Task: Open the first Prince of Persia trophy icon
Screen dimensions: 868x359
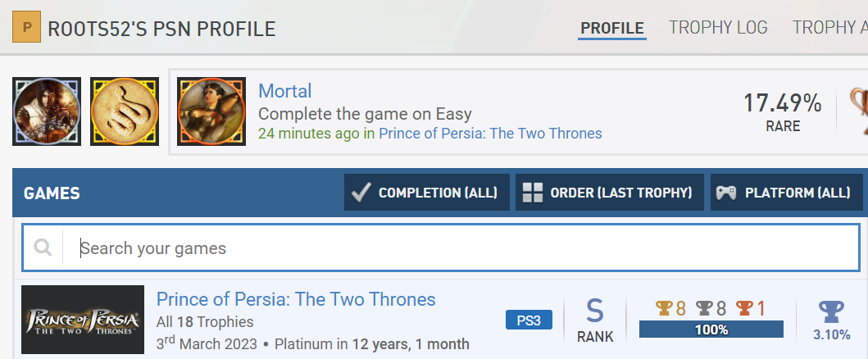Action: coord(47,111)
